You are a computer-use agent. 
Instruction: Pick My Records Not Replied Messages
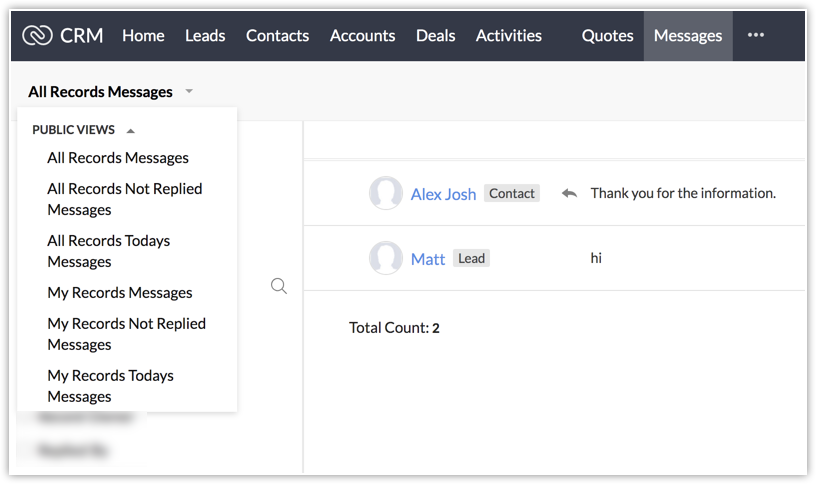(x=126, y=334)
